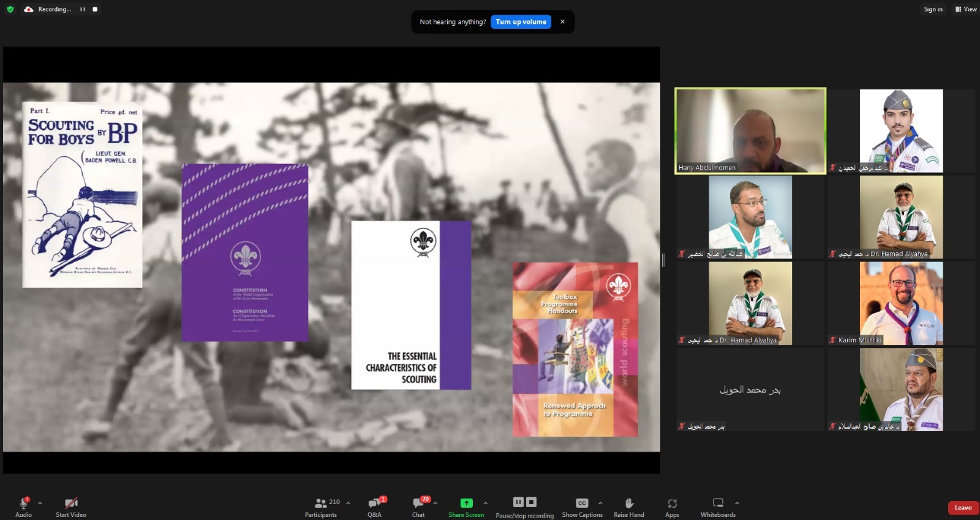Click the green encryption shield icon
Image resolution: width=980 pixels, height=520 pixels.
point(10,9)
